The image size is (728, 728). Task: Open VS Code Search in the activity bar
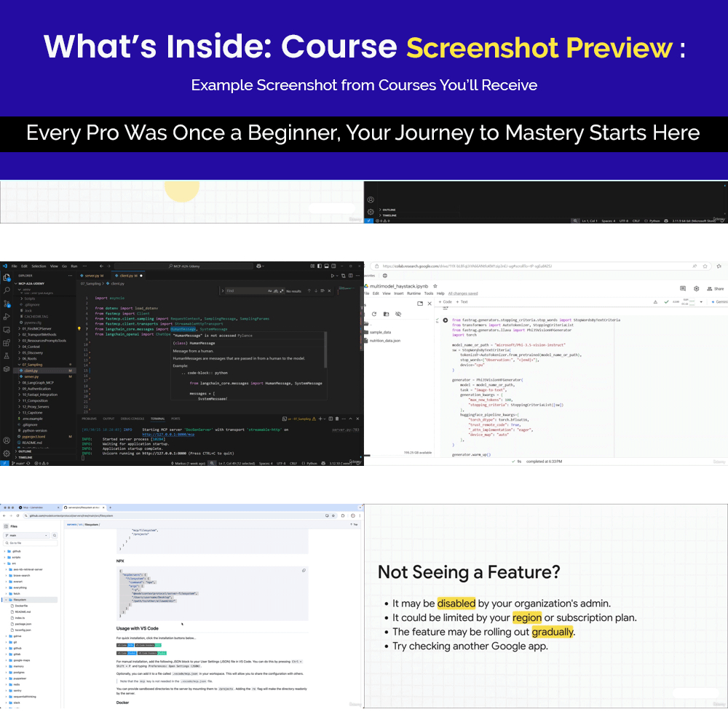[x=6, y=290]
